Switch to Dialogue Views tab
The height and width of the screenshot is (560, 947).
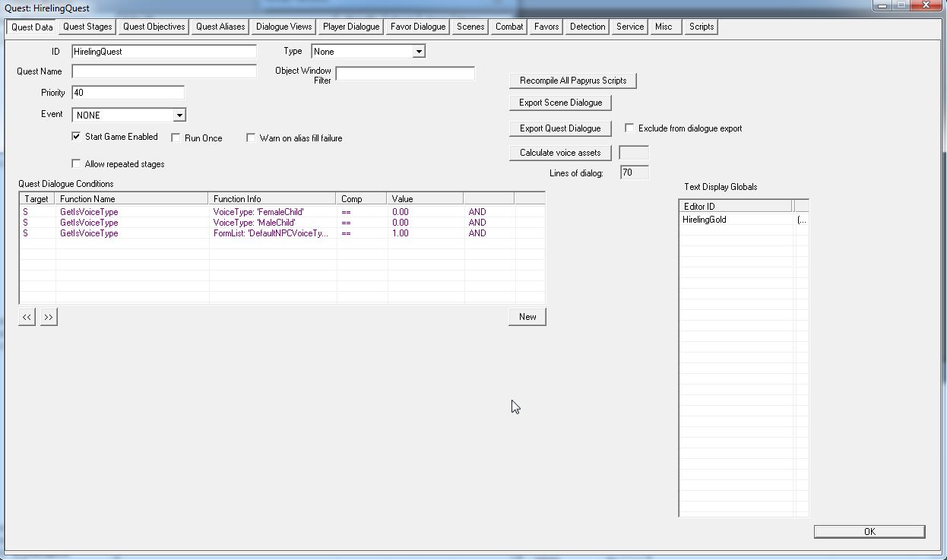tap(283, 27)
